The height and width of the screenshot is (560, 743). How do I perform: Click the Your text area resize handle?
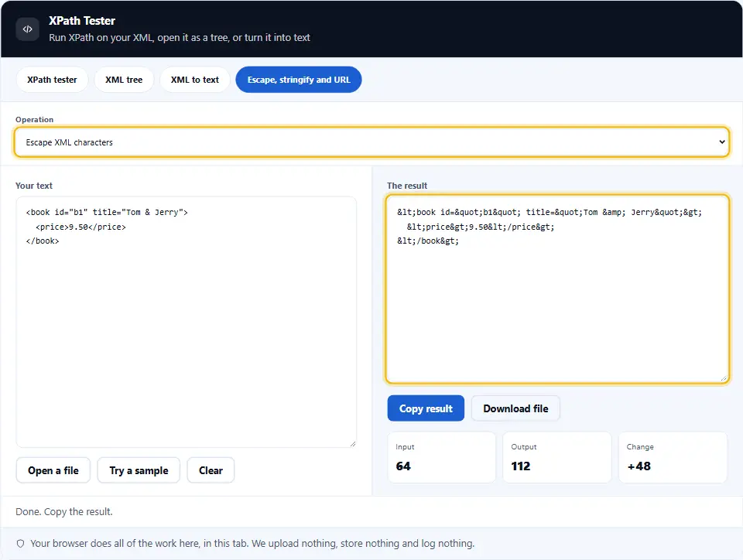coord(353,444)
